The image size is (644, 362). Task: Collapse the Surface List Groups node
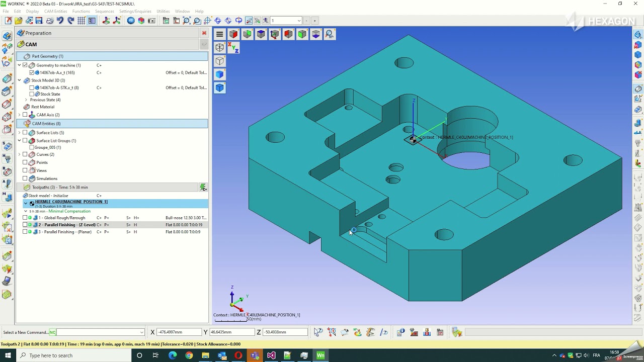click(19, 140)
